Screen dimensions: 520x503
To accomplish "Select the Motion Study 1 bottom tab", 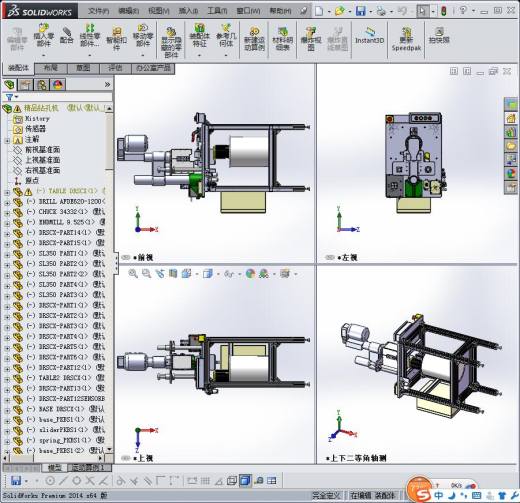I will click(89, 468).
